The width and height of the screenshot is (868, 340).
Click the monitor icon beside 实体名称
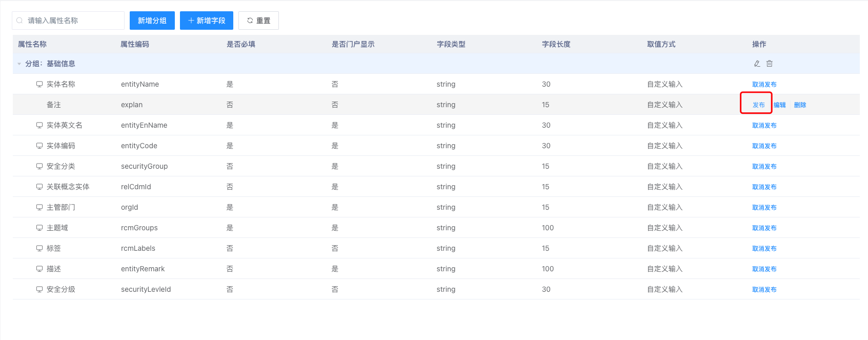(39, 84)
